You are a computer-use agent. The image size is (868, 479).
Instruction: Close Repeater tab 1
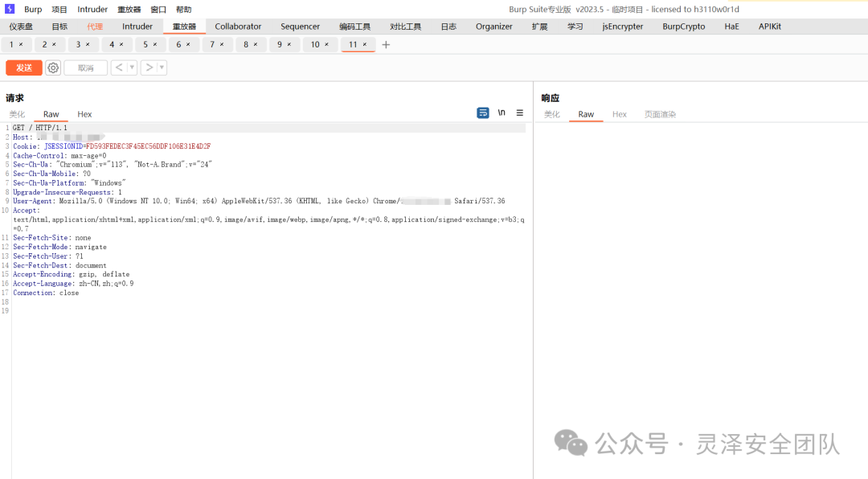click(x=21, y=44)
